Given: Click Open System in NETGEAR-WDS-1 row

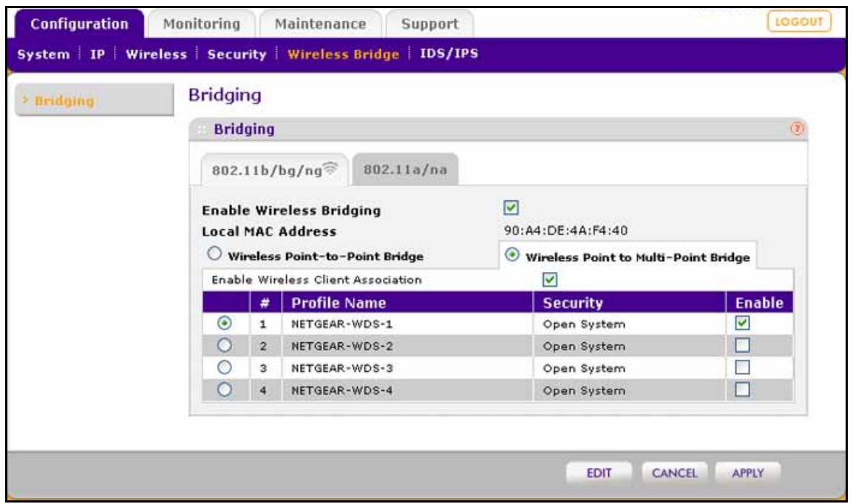Looking at the screenshot, I should coord(584,324).
